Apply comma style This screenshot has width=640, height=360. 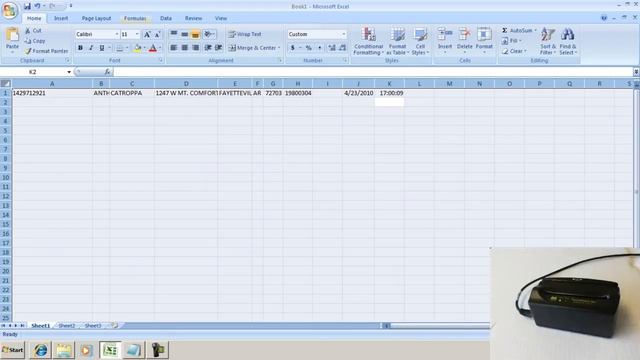[320, 48]
